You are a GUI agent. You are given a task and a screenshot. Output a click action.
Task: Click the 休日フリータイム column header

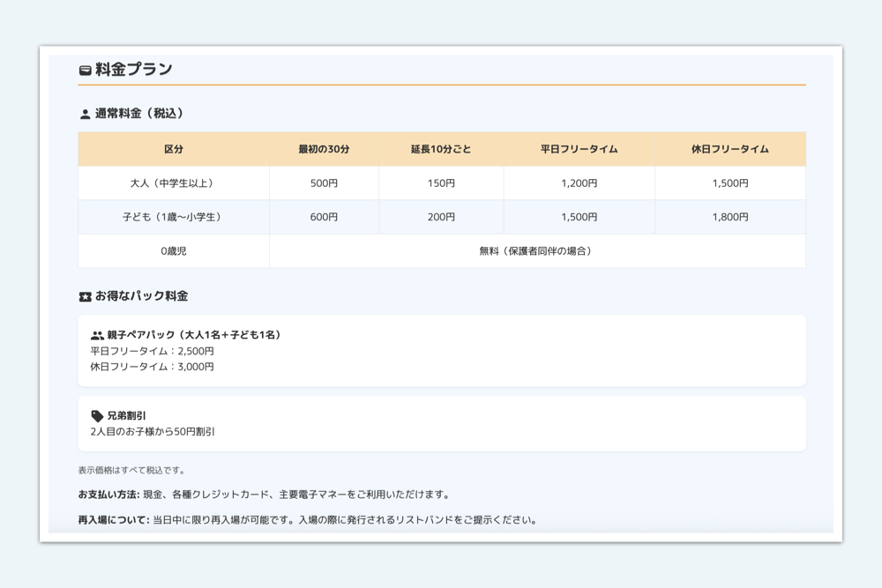point(730,149)
